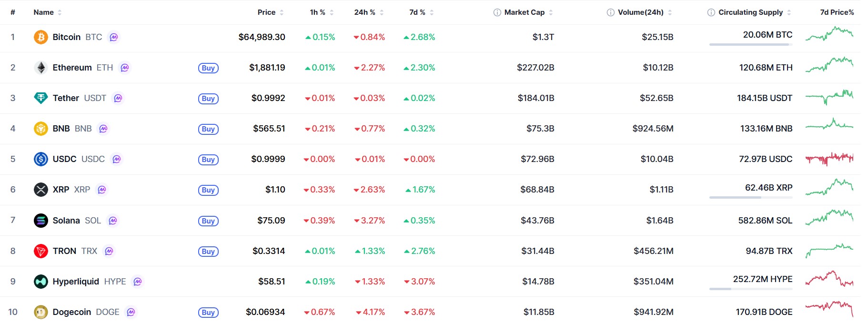Click the Buy button for Dogecoin

(x=208, y=313)
